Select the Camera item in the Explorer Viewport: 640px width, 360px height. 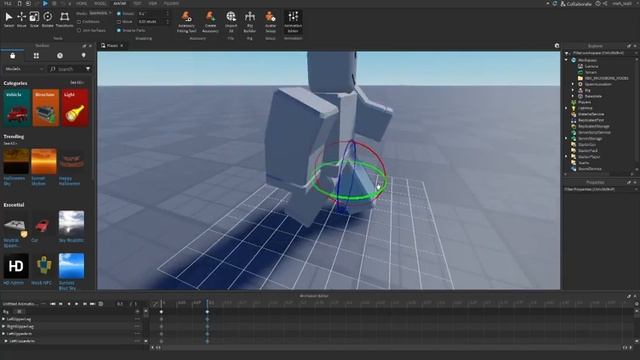592,66
